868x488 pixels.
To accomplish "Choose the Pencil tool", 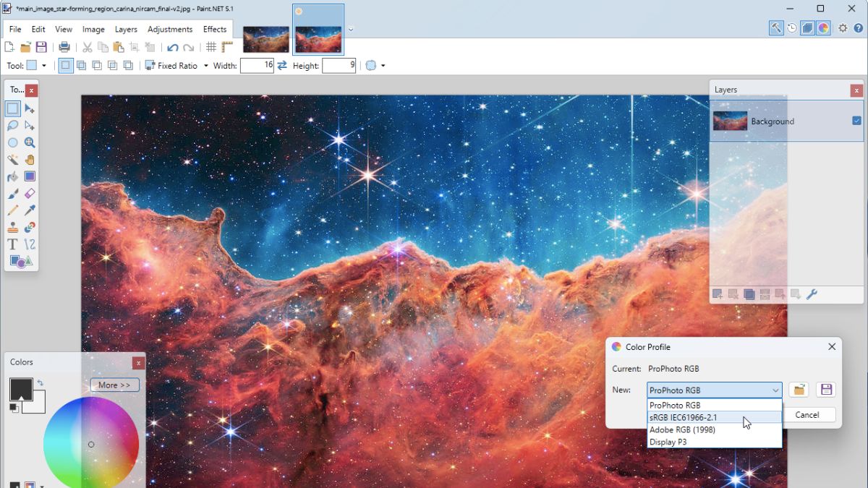I will point(13,210).
